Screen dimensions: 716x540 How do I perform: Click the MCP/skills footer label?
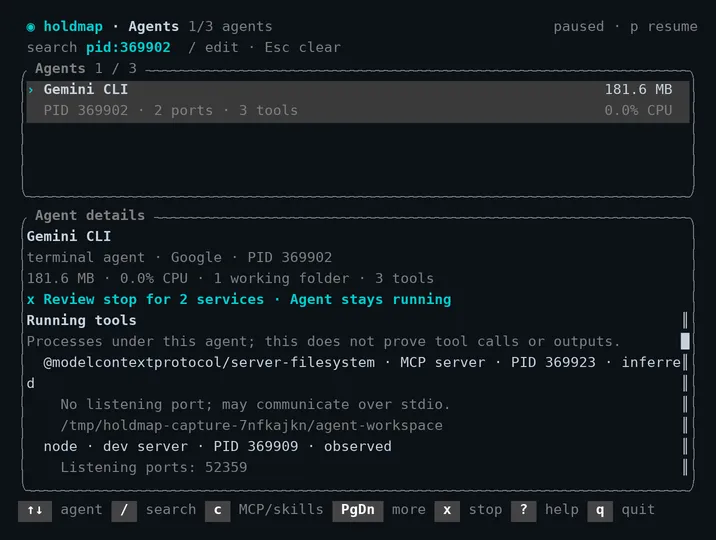click(281, 510)
